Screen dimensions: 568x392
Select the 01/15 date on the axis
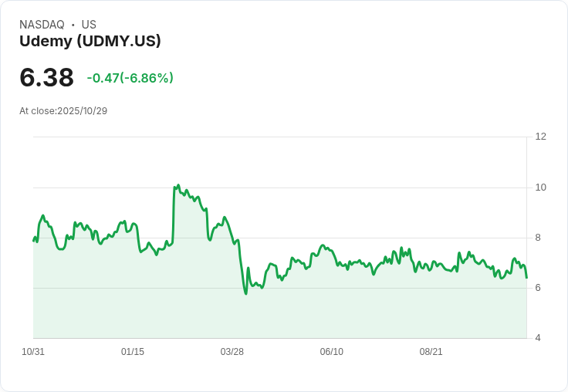[x=133, y=352]
